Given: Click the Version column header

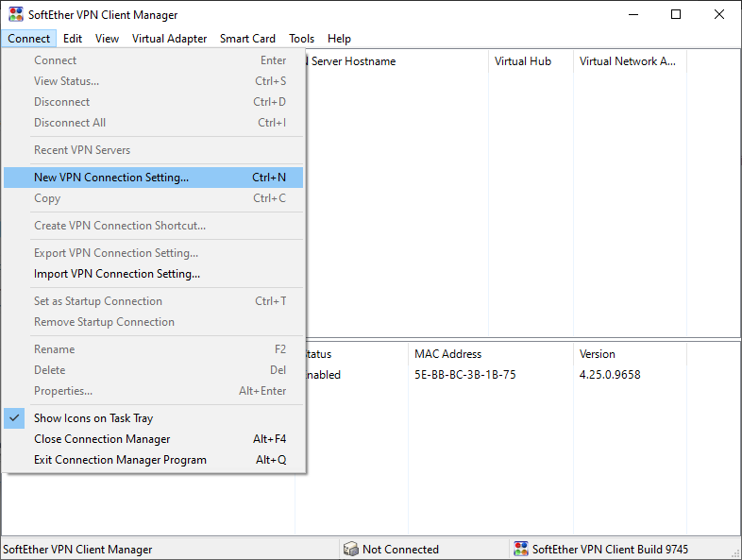Looking at the screenshot, I should pos(630,353).
